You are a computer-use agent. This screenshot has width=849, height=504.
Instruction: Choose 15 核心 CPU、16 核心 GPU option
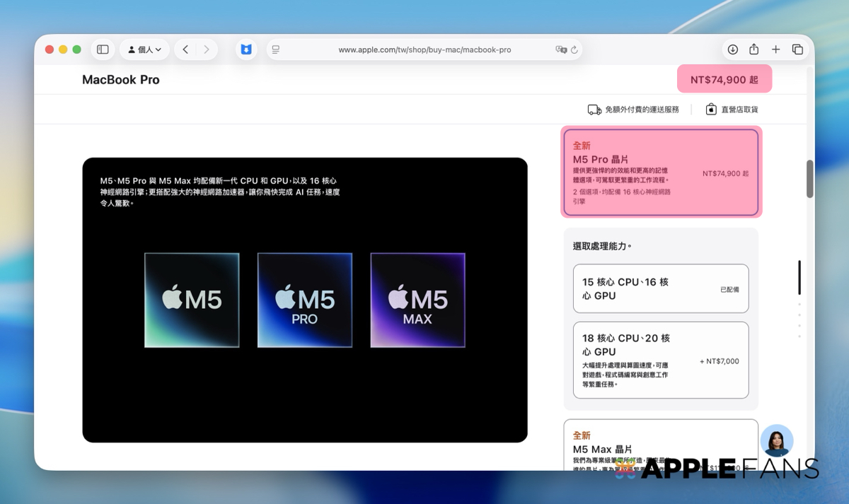coord(661,288)
